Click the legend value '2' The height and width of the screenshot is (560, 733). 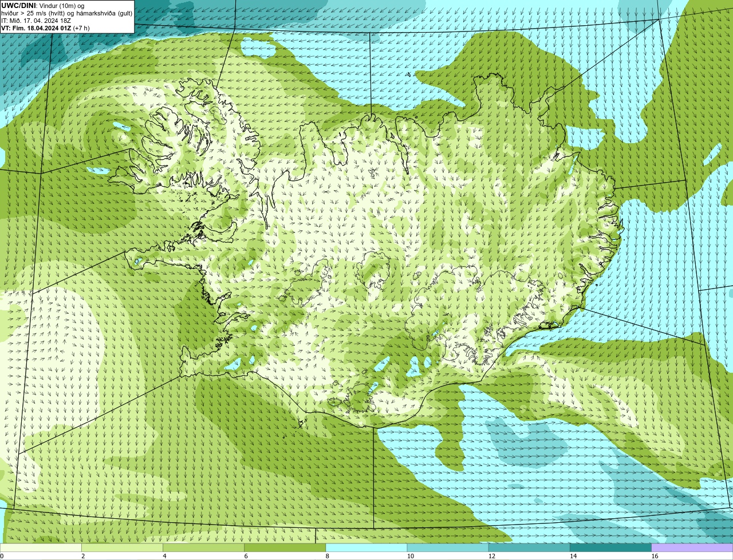tap(83, 556)
